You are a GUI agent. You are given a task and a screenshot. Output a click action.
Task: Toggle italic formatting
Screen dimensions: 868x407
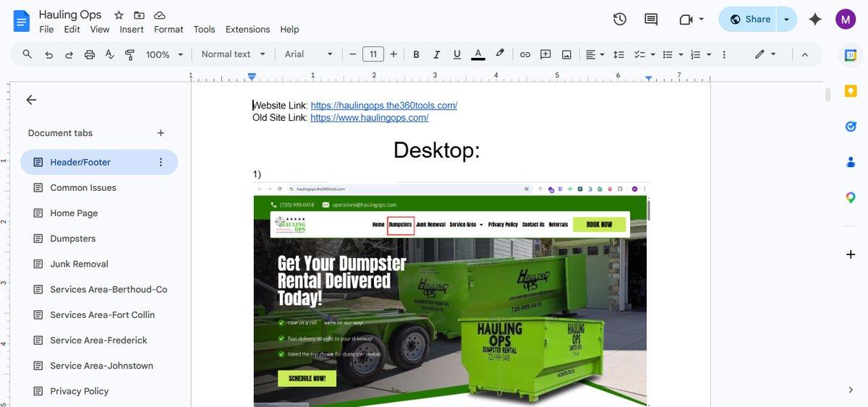(x=436, y=54)
